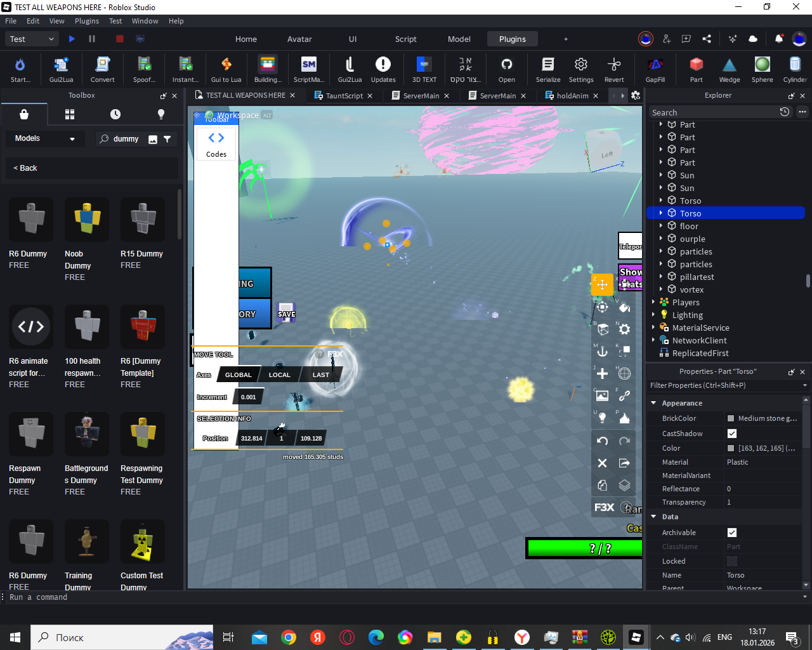Open the Toolbox marketplace bag tab

point(24,114)
